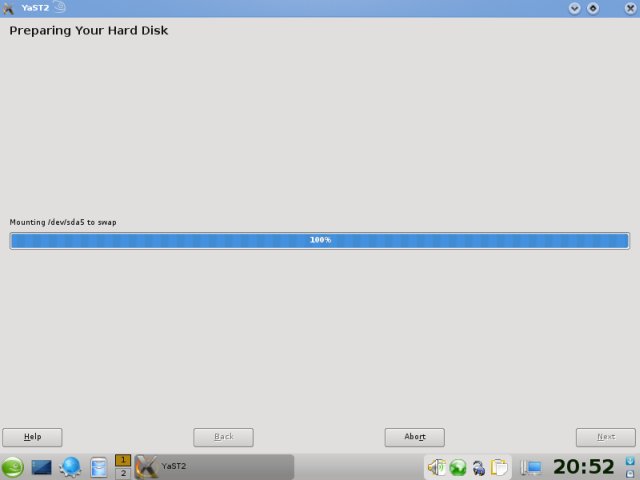Select the YaST2 taskbar entry
Screen dimensions: 640x480
(x=214, y=467)
